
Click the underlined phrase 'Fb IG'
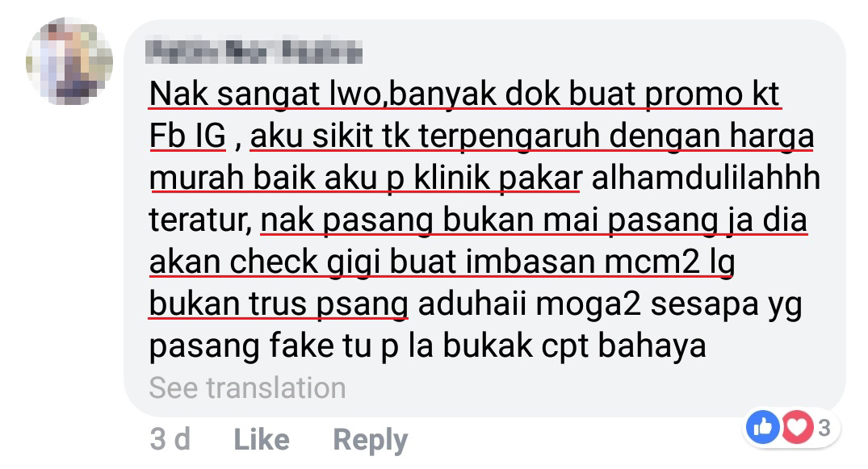coord(187,136)
